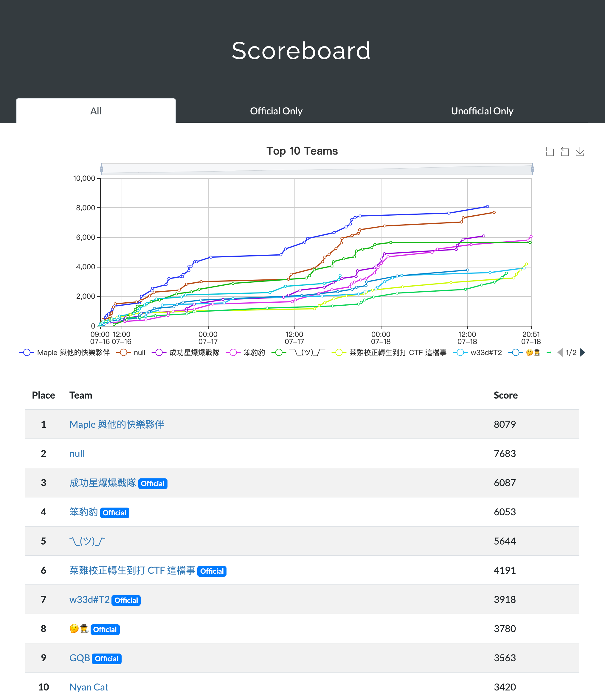Hide the 笨豹豹 series in legend
This screenshot has width=605, height=700.
click(233, 352)
